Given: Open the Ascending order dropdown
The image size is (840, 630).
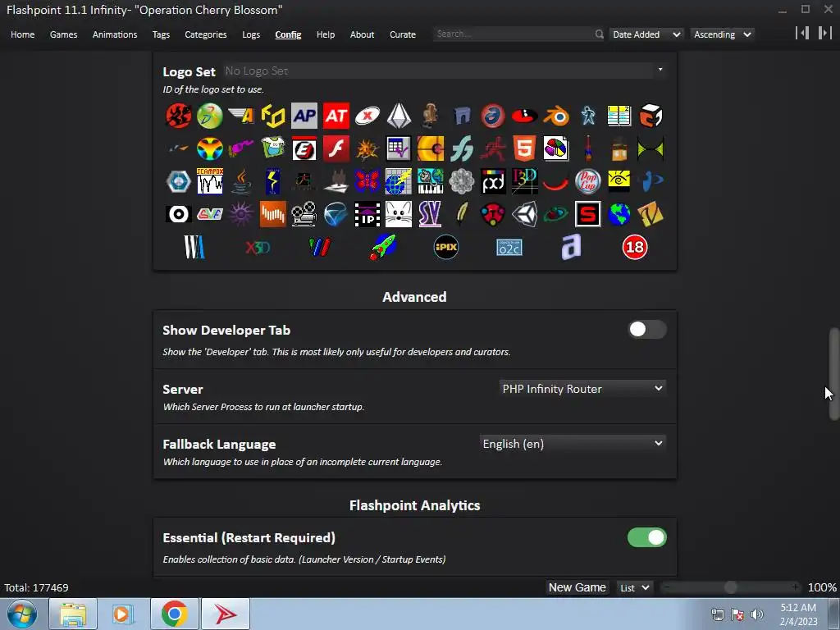Looking at the screenshot, I should 722,34.
